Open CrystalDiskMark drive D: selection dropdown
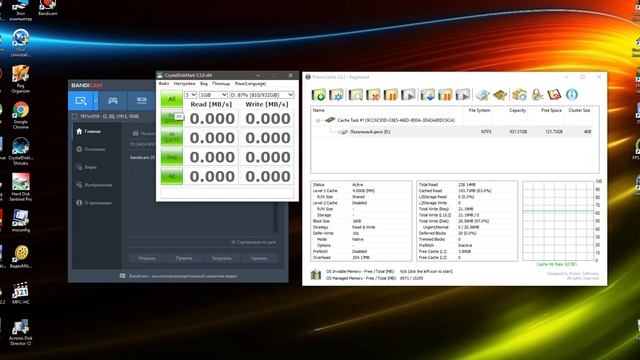 coord(262,95)
